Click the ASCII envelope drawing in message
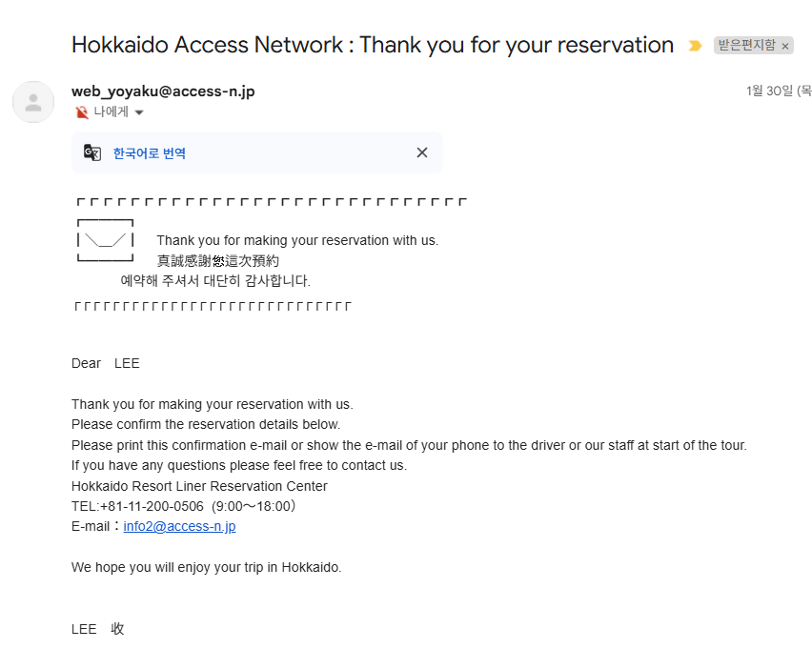This screenshot has width=812, height=649. pos(105,240)
